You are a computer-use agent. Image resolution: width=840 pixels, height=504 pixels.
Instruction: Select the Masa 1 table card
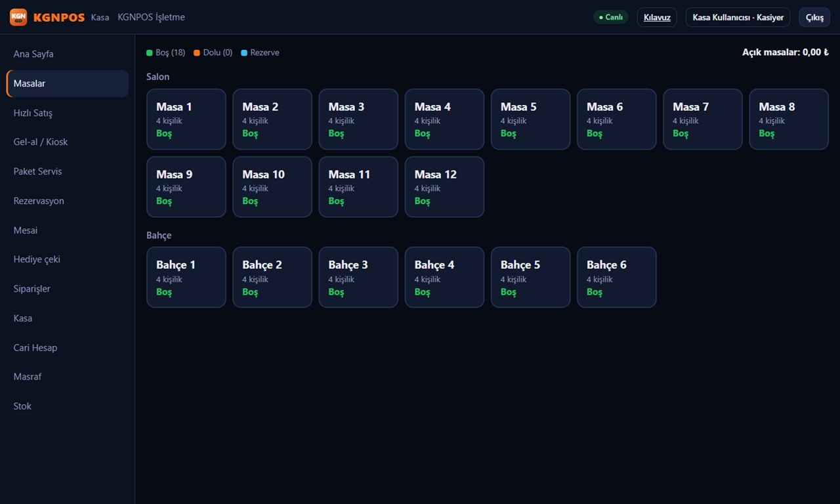[186, 119]
